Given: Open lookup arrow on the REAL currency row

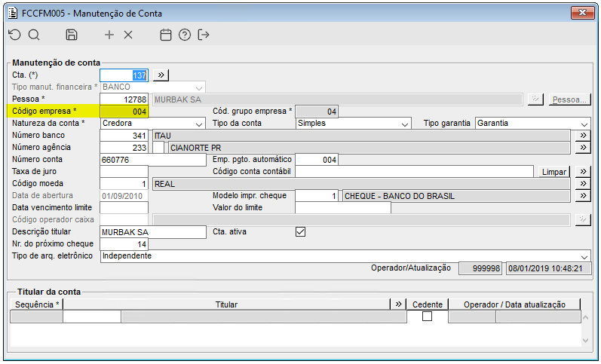Looking at the screenshot, I should click(x=583, y=184).
